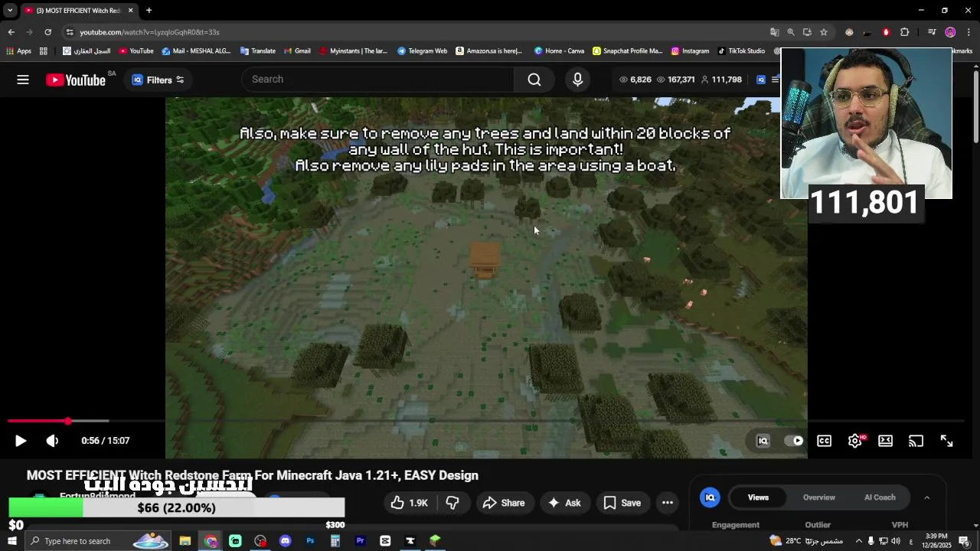Viewport: 980px width, 551px height.
Task: Like the video with 1.9K likes
Action: click(x=410, y=503)
